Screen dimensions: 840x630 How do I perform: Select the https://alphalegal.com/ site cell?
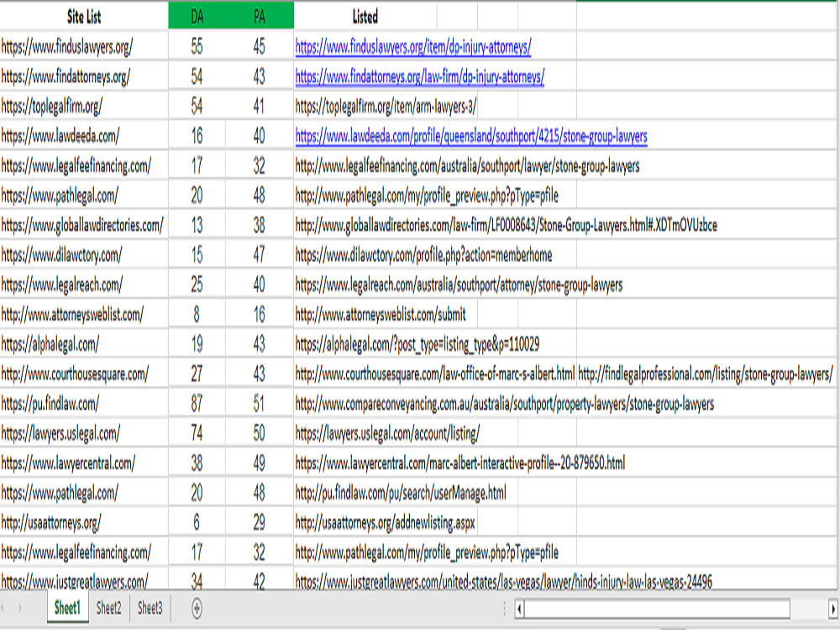click(x=83, y=344)
